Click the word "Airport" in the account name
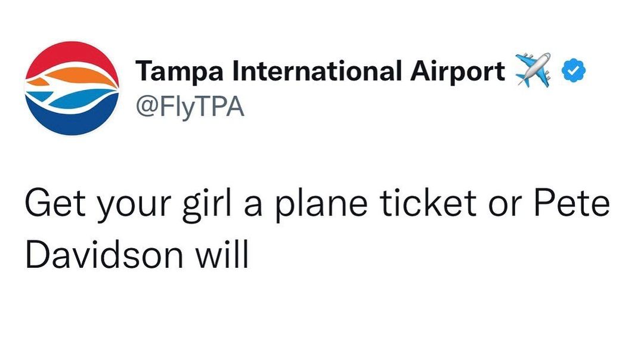Image resolution: width=644 pixels, height=337 pixels. tap(457, 72)
